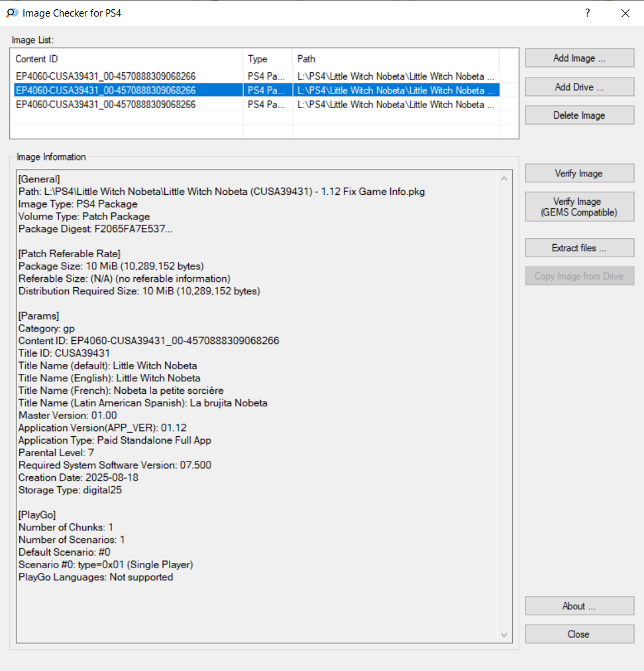The image size is (644, 671).
Task: Click the Scenario #0 Single Player line
Action: point(105,564)
